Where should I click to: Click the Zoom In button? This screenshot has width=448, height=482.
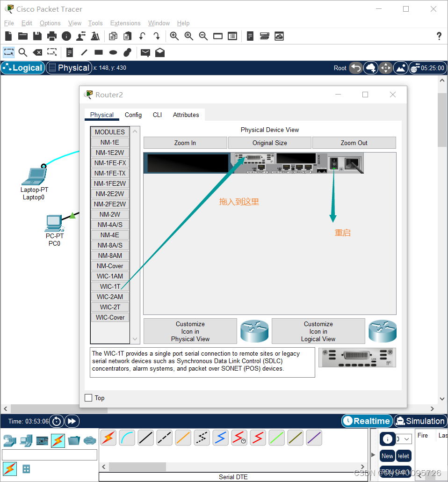[x=185, y=143]
